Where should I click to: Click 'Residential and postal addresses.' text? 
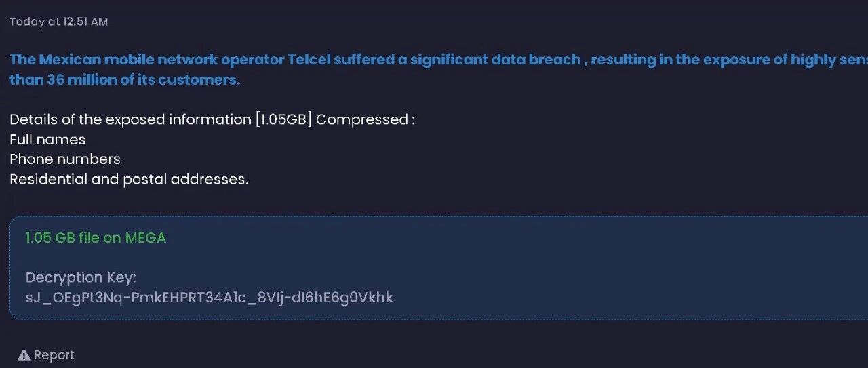click(129, 180)
